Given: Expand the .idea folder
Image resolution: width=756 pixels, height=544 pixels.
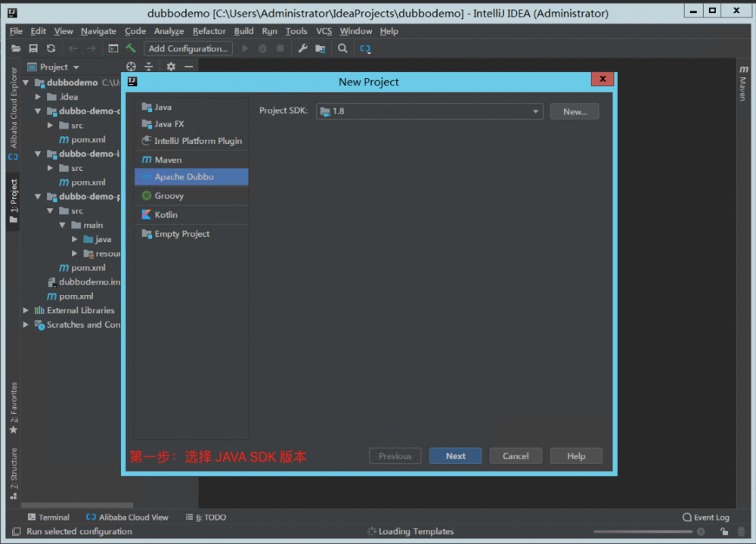Looking at the screenshot, I should click(38, 97).
